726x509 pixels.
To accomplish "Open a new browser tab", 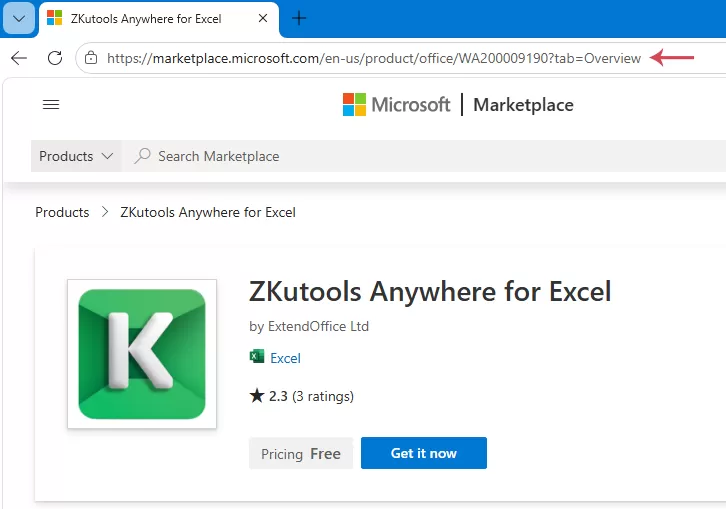I will (299, 18).
